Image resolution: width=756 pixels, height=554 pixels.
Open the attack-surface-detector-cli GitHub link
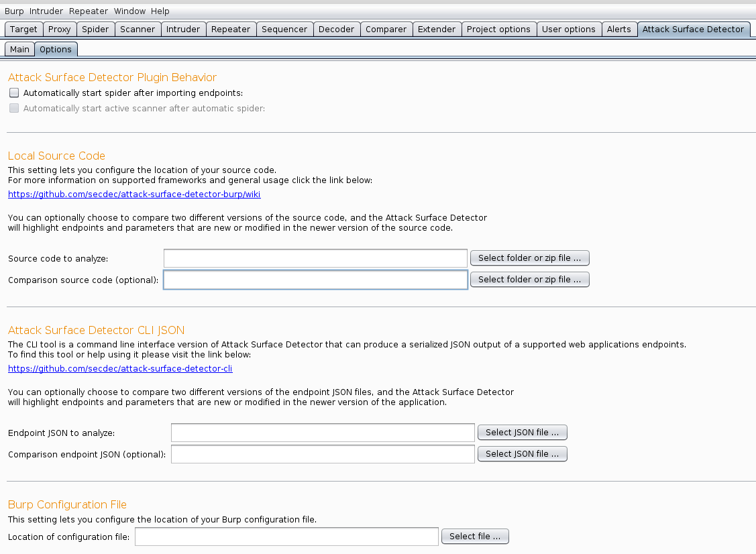[120, 369]
